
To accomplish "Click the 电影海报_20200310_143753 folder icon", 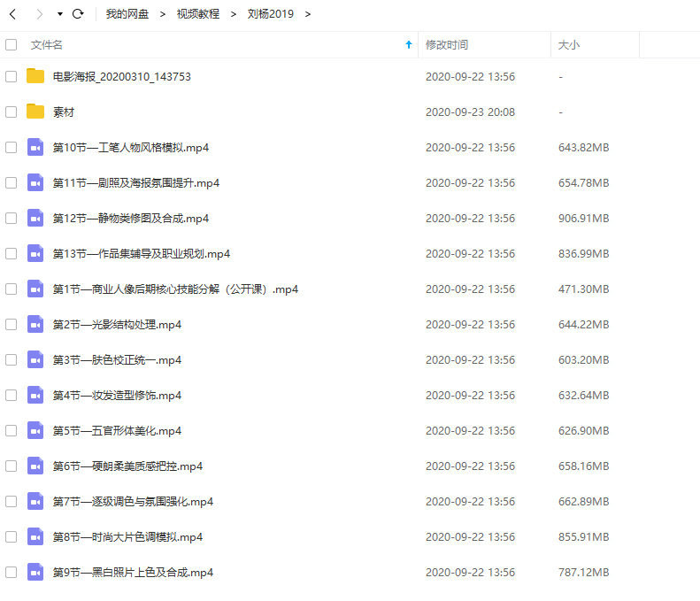I will (x=35, y=76).
